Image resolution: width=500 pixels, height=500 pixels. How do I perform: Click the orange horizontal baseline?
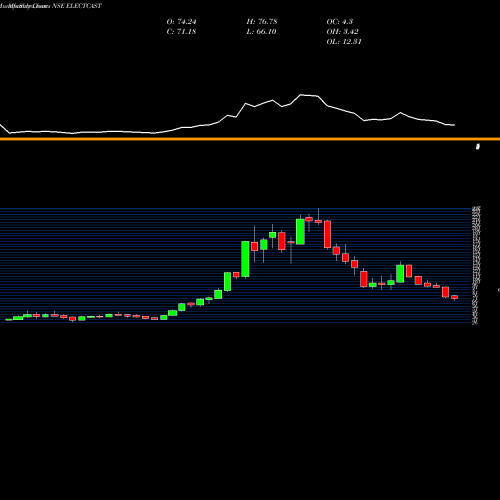(x=250, y=139)
